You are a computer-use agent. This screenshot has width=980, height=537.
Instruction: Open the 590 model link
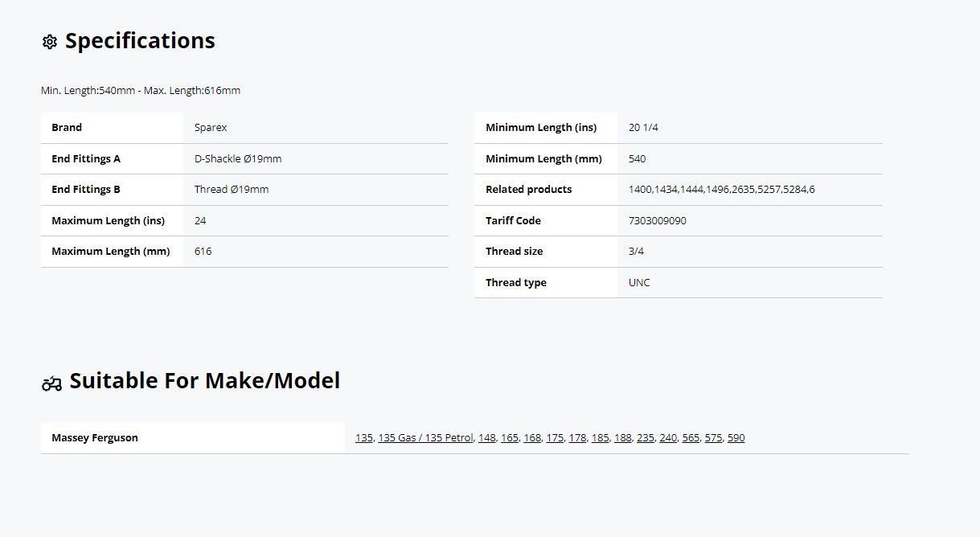tap(736, 438)
